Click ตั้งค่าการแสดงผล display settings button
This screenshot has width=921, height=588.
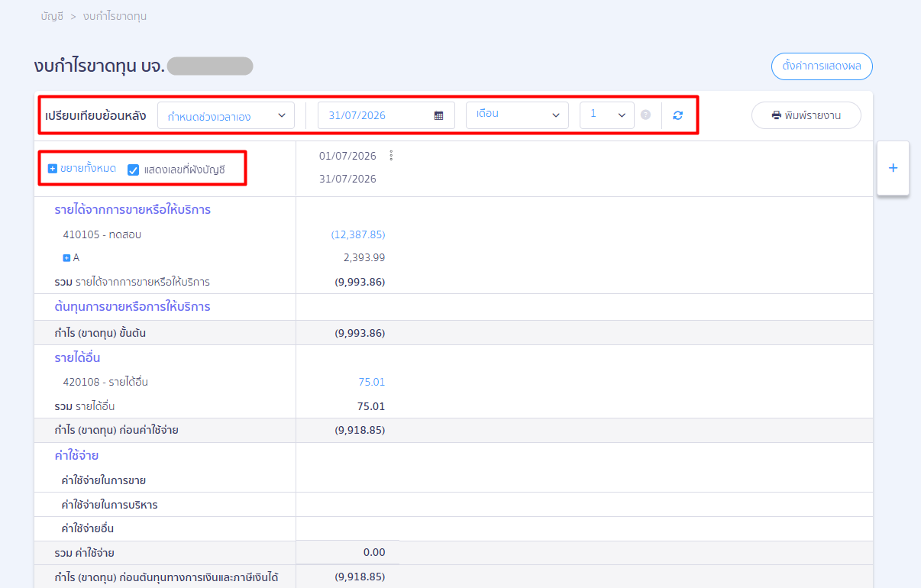822,66
